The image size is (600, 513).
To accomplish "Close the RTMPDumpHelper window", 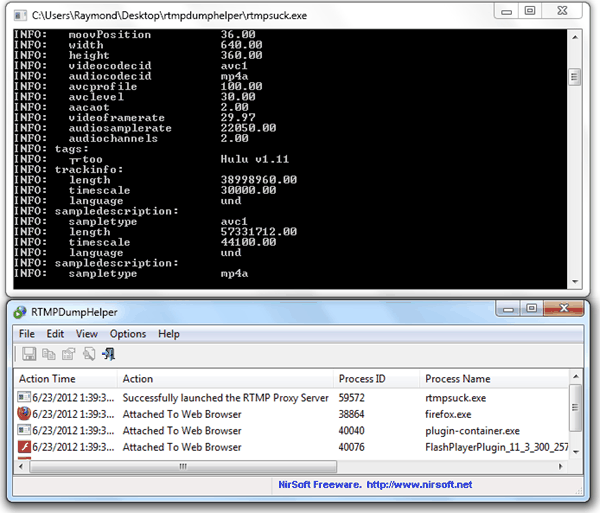I will 563,308.
